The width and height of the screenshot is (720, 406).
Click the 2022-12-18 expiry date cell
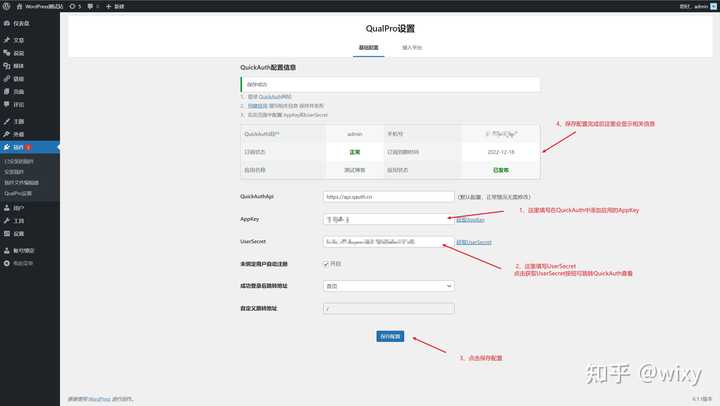[501, 152]
